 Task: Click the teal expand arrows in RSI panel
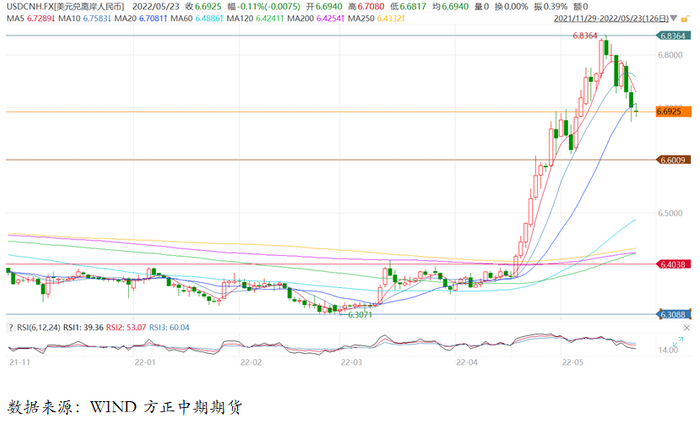pos(678,342)
